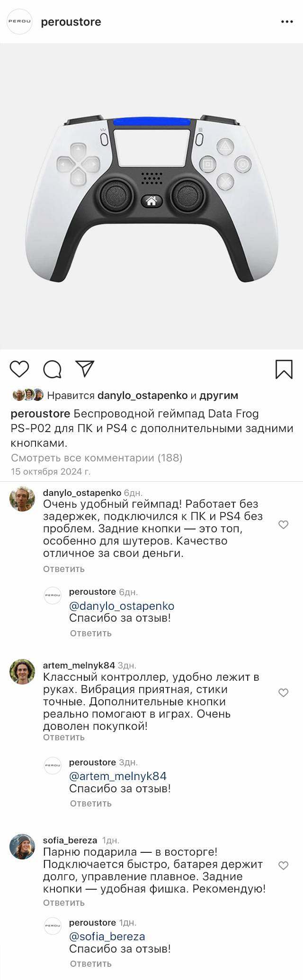Open @artem_melnyk84 mention link

pyautogui.click(x=118, y=776)
